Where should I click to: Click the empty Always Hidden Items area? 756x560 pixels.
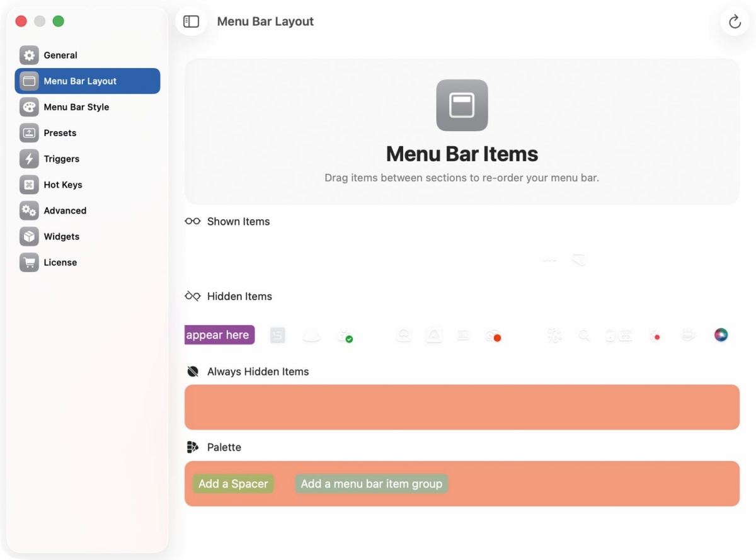tap(462, 407)
